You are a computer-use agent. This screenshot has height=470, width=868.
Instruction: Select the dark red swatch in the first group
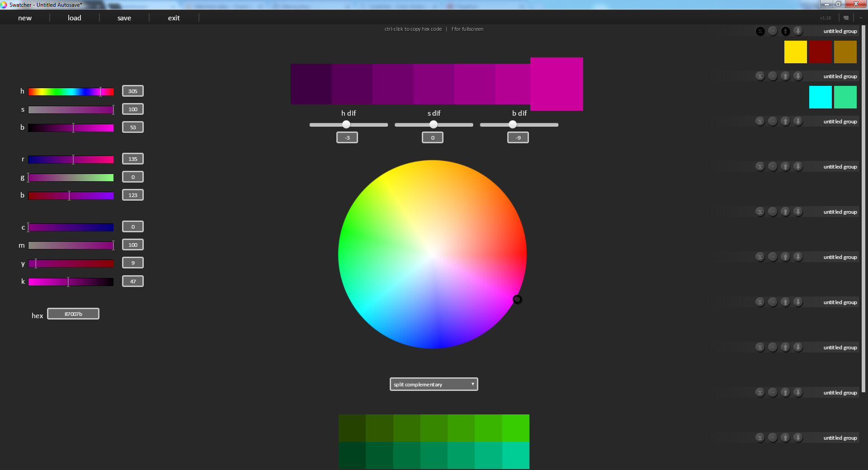(821, 52)
